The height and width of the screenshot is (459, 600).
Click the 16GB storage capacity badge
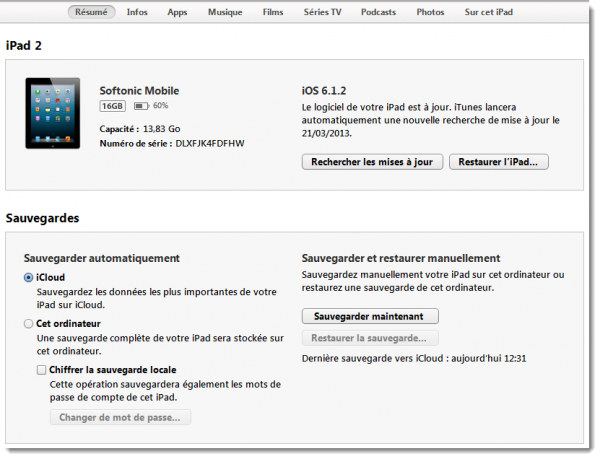point(111,105)
